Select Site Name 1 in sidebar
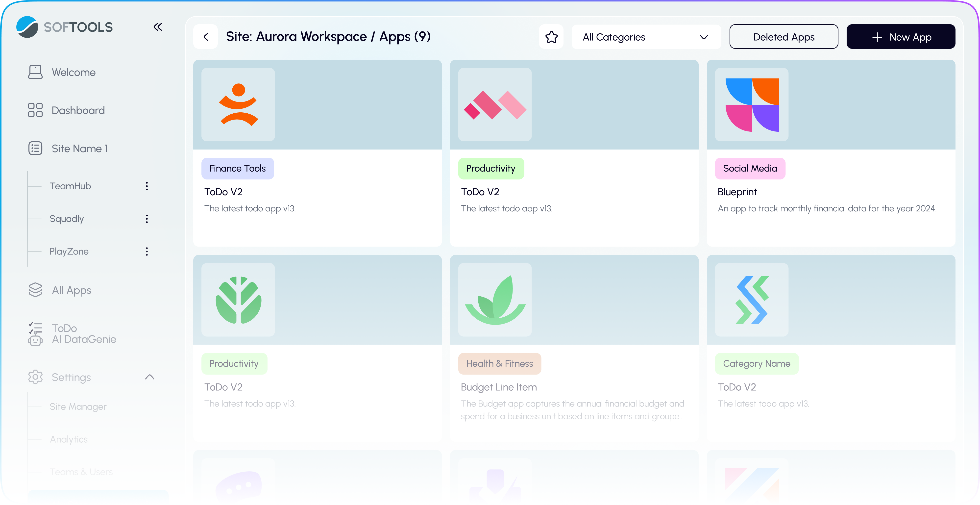980x505 pixels. [79, 149]
